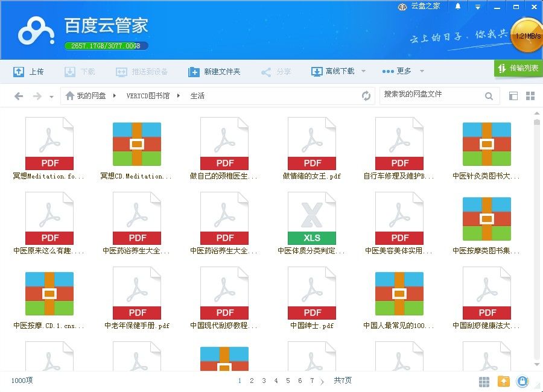Click 推送到设备 push to device button
Screen dimensions: 543x392
tap(142, 72)
